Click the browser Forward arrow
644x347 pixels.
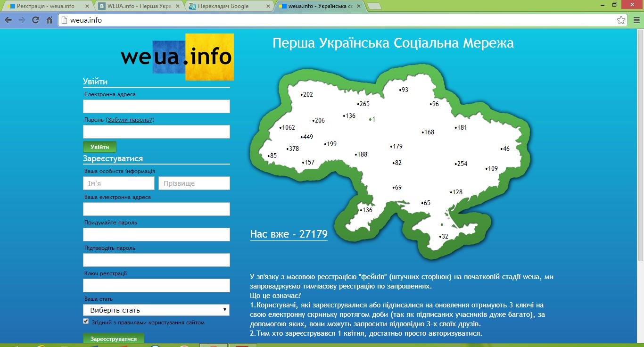pos(22,20)
